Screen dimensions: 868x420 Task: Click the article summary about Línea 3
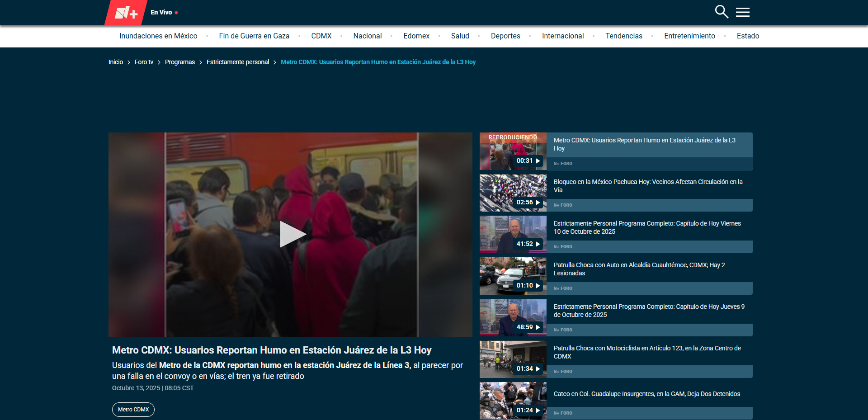[288, 371]
